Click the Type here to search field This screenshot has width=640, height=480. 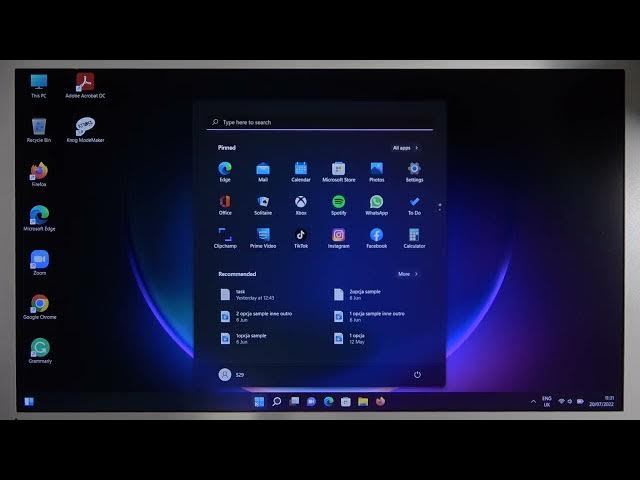(x=320, y=122)
